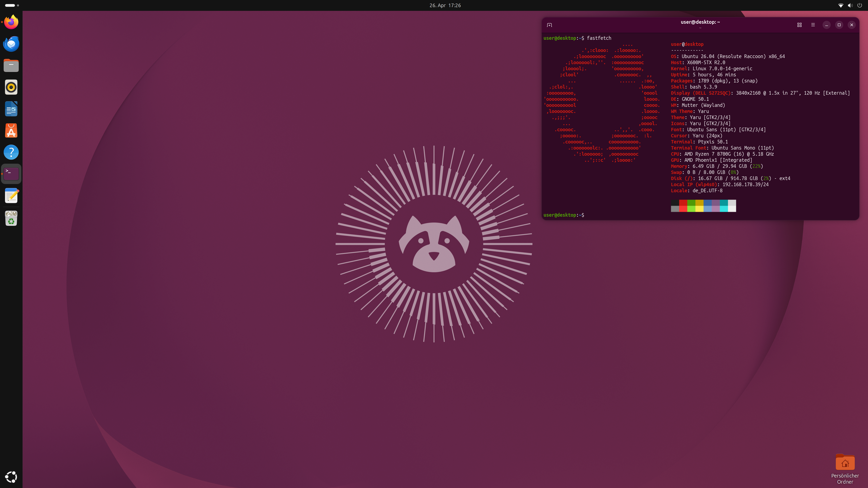Click the "Disk (/): 16.67 GiB" line
Screen dimensions: 868x488
[x=730, y=178]
